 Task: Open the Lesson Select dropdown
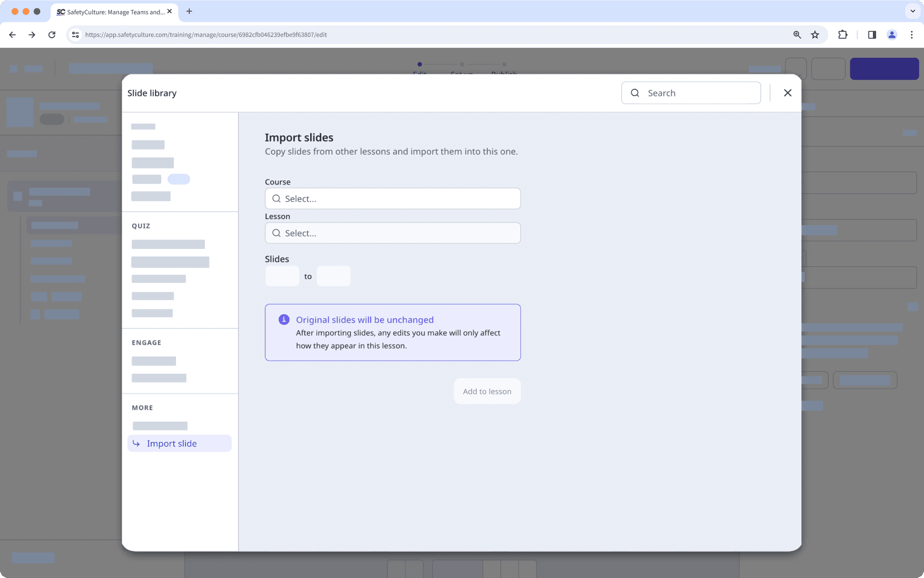393,233
